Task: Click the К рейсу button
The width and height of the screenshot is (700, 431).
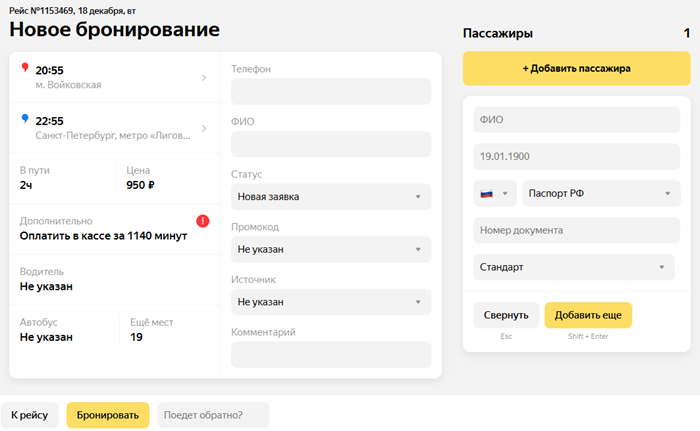Action: pos(29,415)
